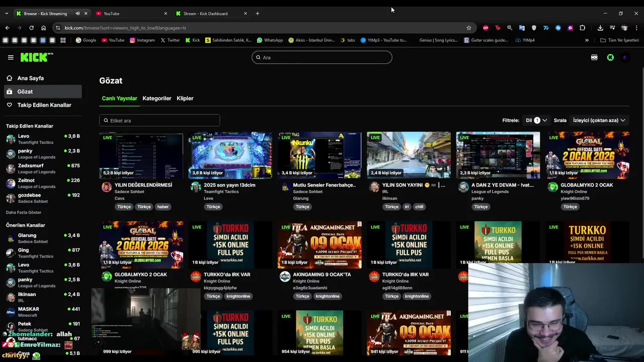Open Chrome extensions puzzle icon
This screenshot has height=362, width=644.
tap(582, 28)
